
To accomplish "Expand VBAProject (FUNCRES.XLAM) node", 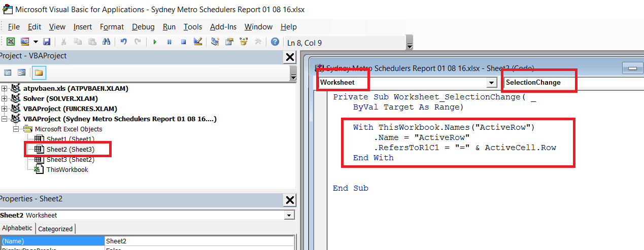I will click(5, 109).
